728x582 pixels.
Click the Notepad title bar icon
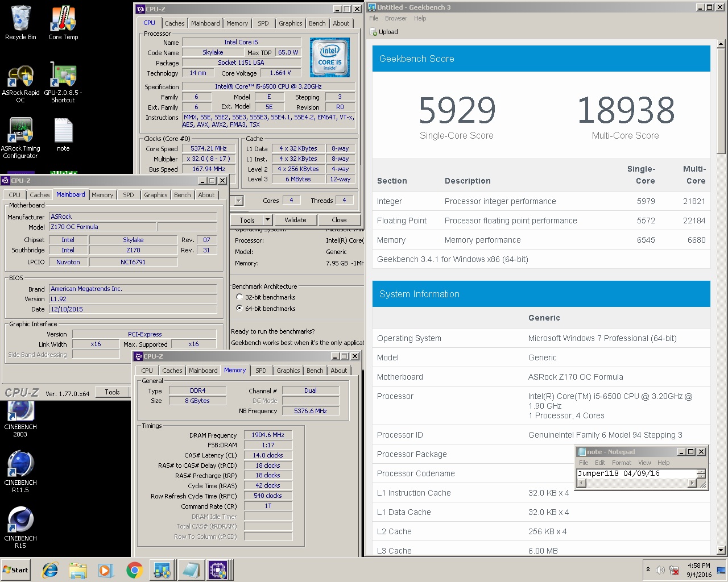[x=582, y=452]
